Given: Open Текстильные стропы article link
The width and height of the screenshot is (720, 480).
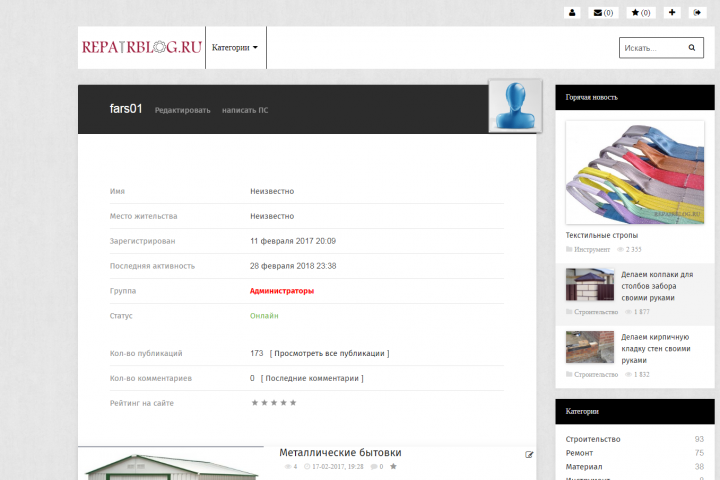Looking at the screenshot, I should point(602,235).
